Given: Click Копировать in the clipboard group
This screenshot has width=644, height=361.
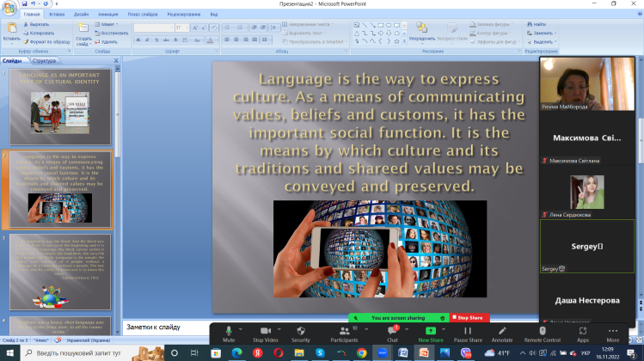Looking at the screenshot, I should pyautogui.click(x=39, y=34).
